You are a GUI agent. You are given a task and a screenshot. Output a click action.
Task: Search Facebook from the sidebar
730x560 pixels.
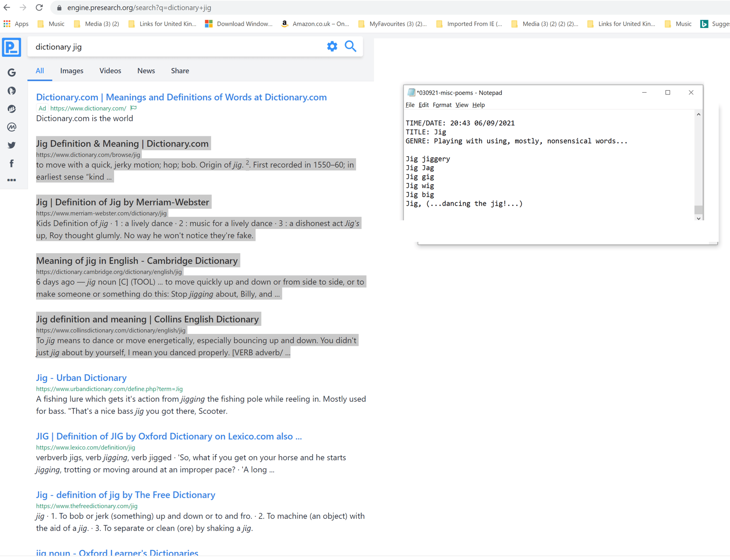pyautogui.click(x=12, y=163)
